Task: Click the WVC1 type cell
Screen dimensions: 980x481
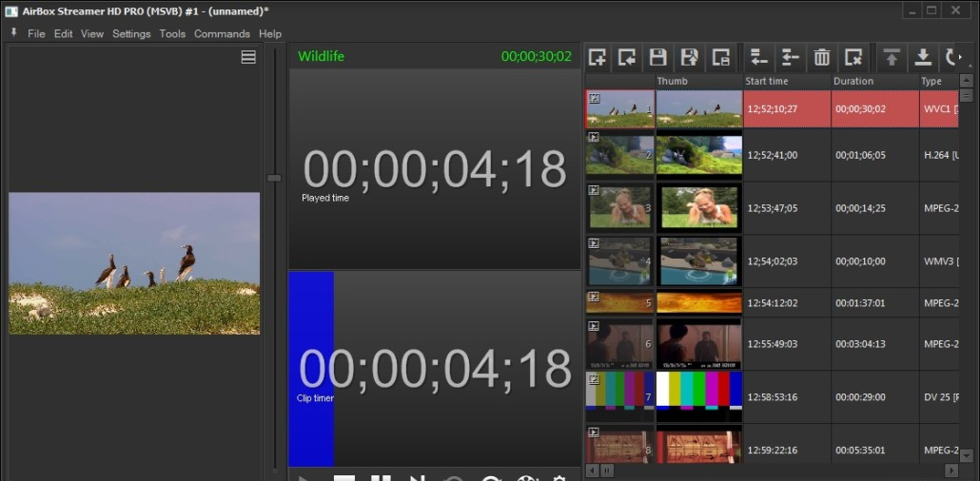Action: point(941,108)
